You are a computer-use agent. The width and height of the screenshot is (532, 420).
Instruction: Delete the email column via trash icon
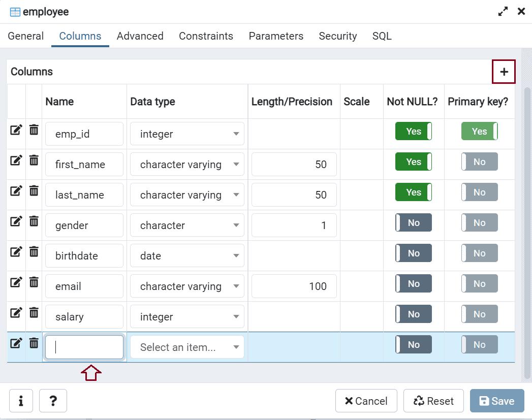34,282
